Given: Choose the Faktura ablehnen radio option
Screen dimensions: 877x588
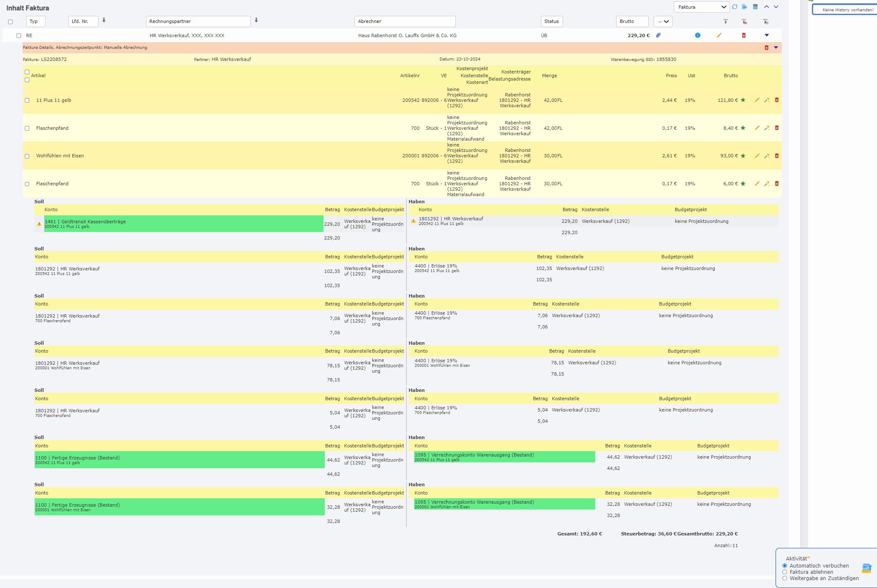Looking at the screenshot, I should coord(784,572).
